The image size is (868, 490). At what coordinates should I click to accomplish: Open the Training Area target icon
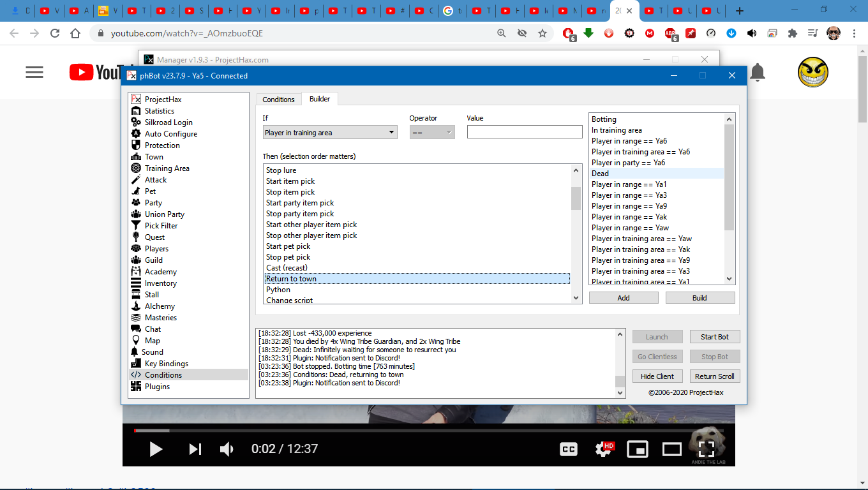135,168
